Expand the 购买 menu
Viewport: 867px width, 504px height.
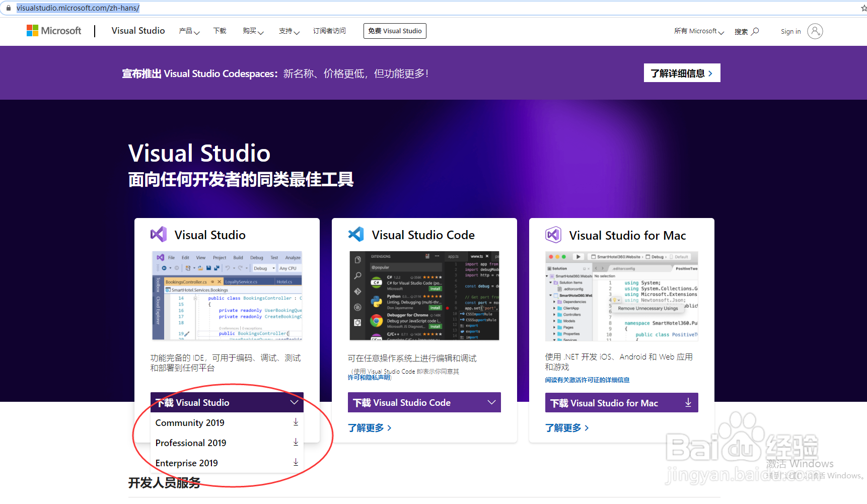tap(253, 31)
